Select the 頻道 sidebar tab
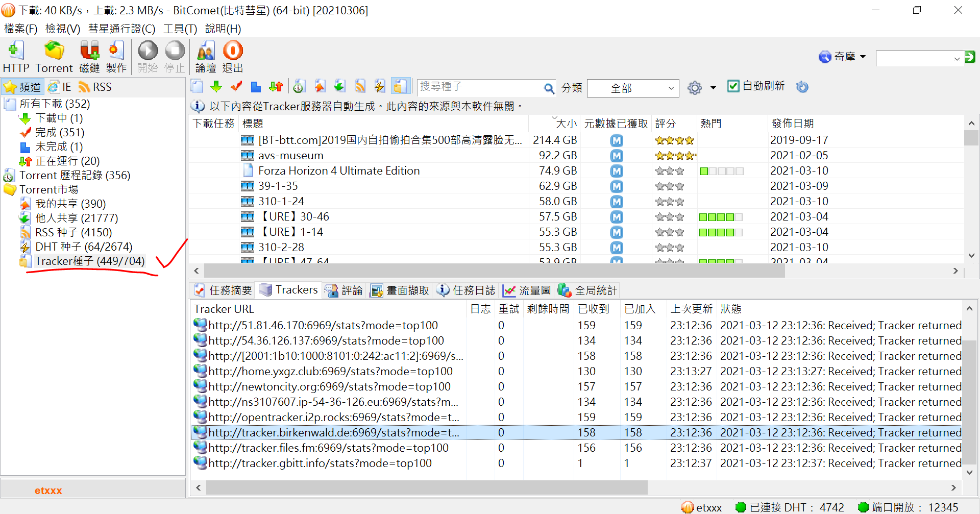980x514 pixels. tap(22, 87)
